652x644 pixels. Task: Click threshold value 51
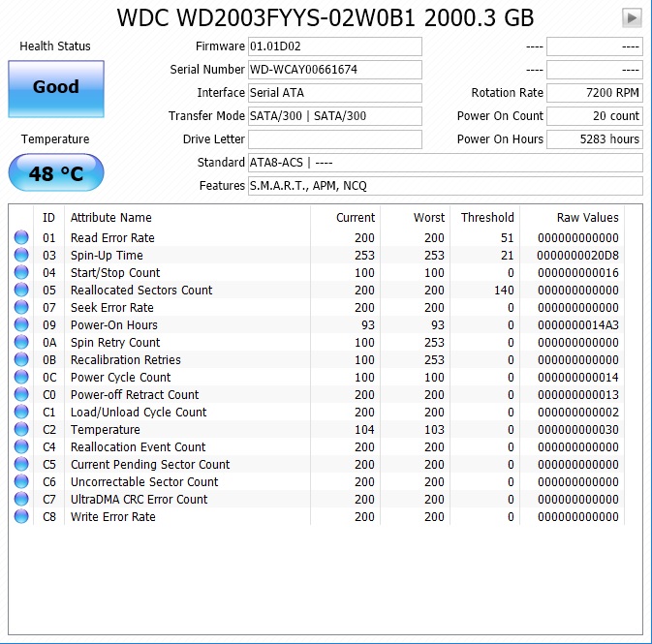pyautogui.click(x=508, y=238)
